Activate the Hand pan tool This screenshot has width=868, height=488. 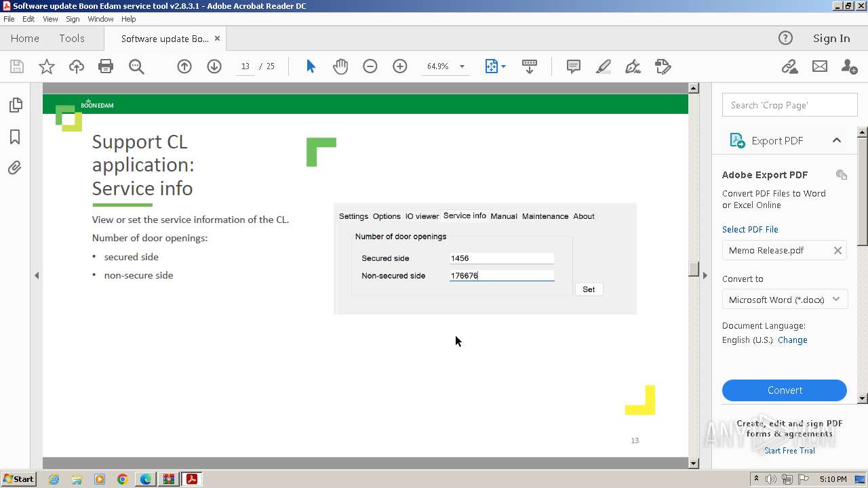pyautogui.click(x=340, y=66)
